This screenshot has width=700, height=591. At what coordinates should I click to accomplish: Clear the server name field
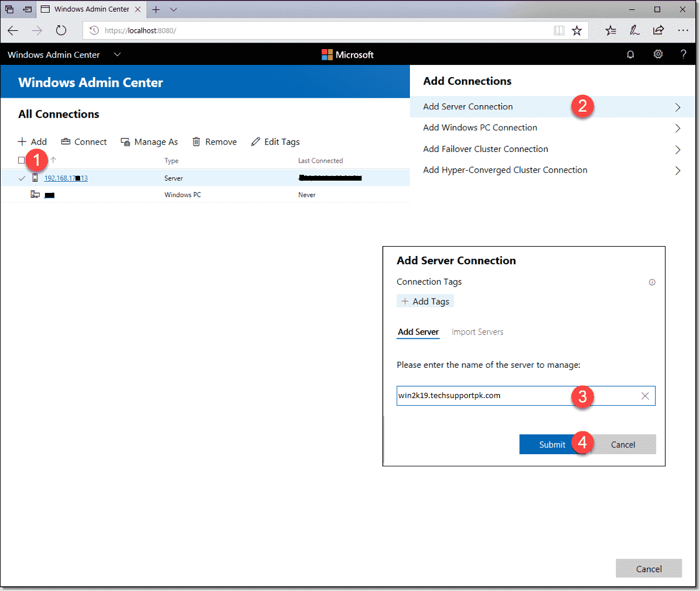pos(645,396)
